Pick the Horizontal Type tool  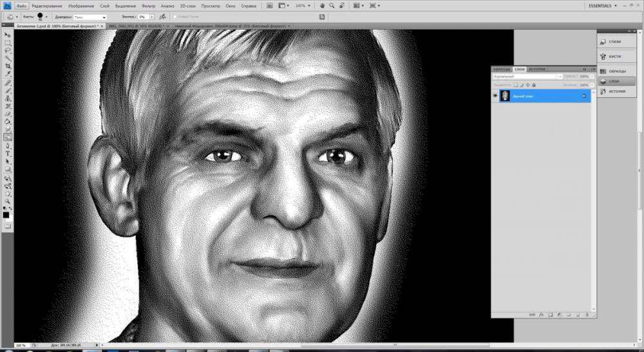8,153
